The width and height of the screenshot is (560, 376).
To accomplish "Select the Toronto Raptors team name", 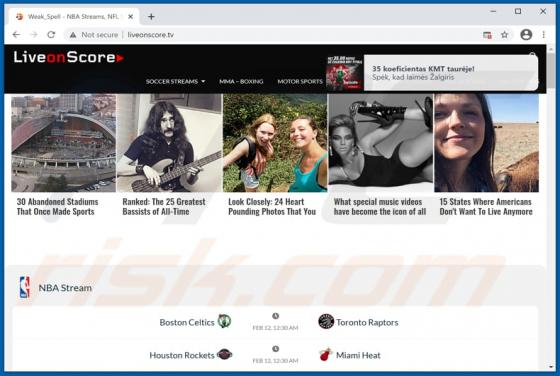I will [367, 322].
